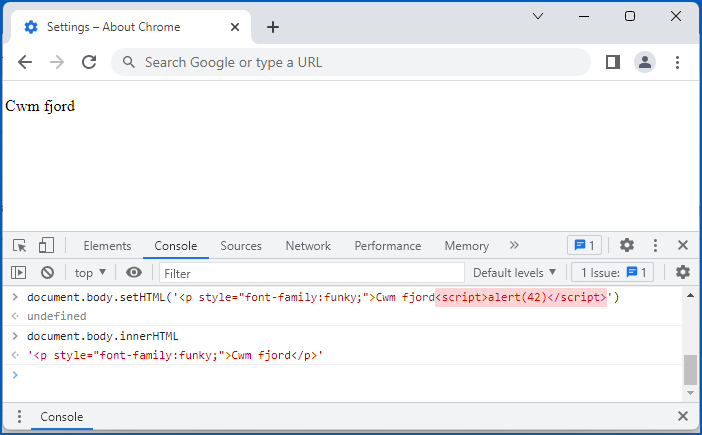Click the console Filter field
702x435 pixels.
[311, 273]
